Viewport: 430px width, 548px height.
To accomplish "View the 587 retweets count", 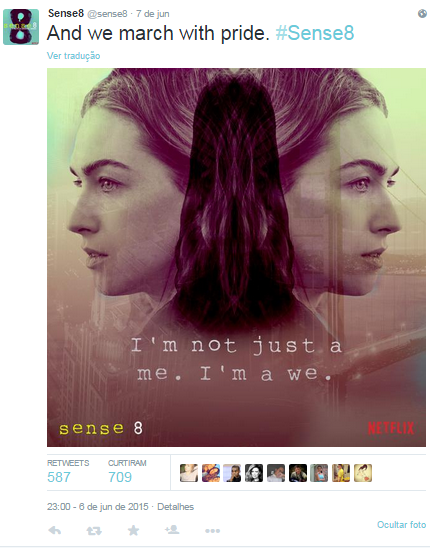I will click(x=59, y=477).
